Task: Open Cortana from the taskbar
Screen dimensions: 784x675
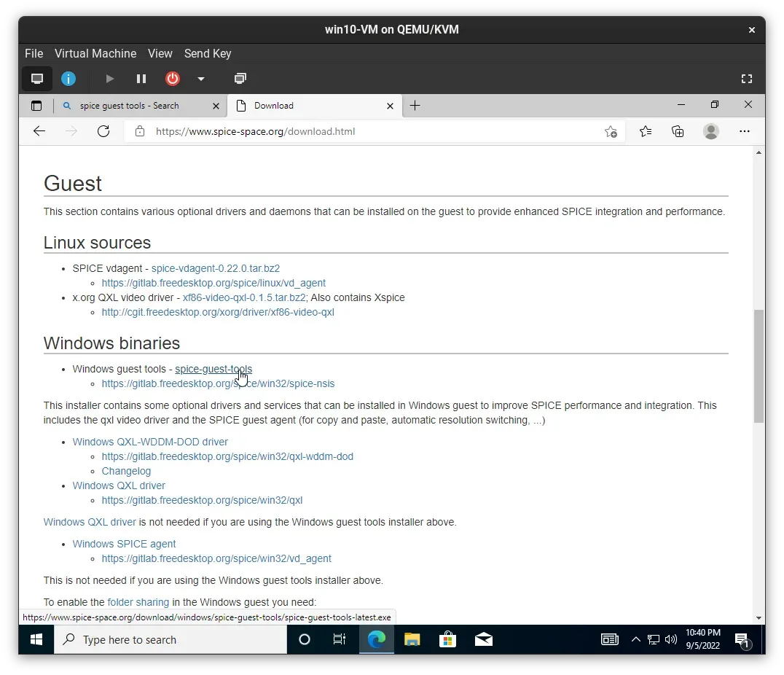Action: click(305, 640)
